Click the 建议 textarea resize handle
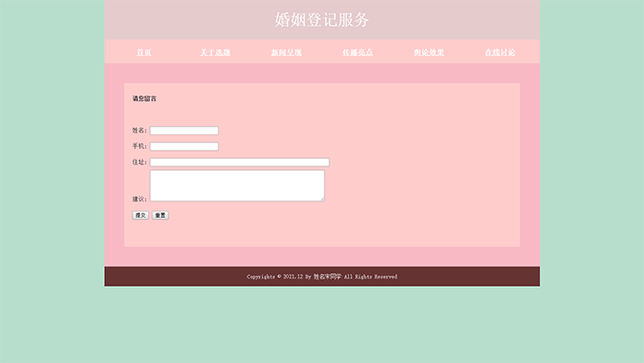Screen dimensions: 644x363 (x=322, y=199)
